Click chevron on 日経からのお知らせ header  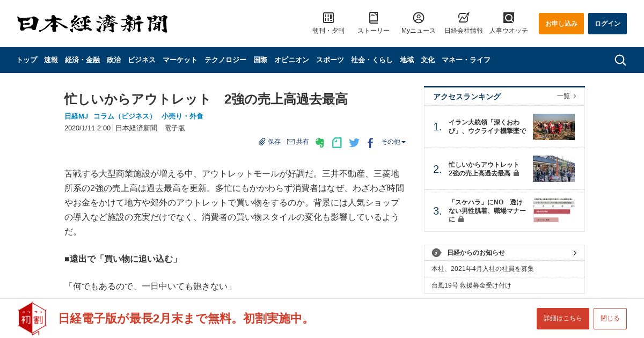click(x=575, y=253)
